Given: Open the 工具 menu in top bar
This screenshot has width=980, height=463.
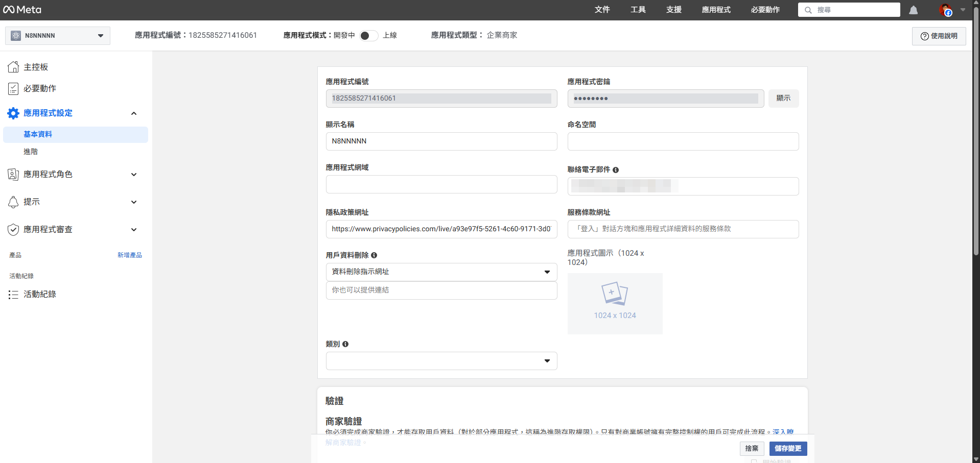Looking at the screenshot, I should pos(638,9).
